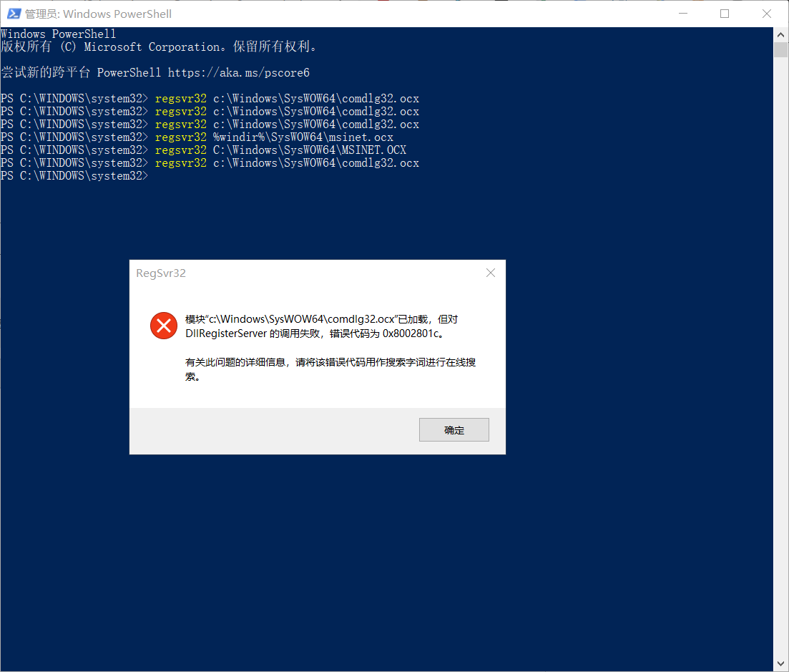The height and width of the screenshot is (672, 789).
Task: Click the msinet.ocx command line with %windir%
Action: click(x=197, y=137)
